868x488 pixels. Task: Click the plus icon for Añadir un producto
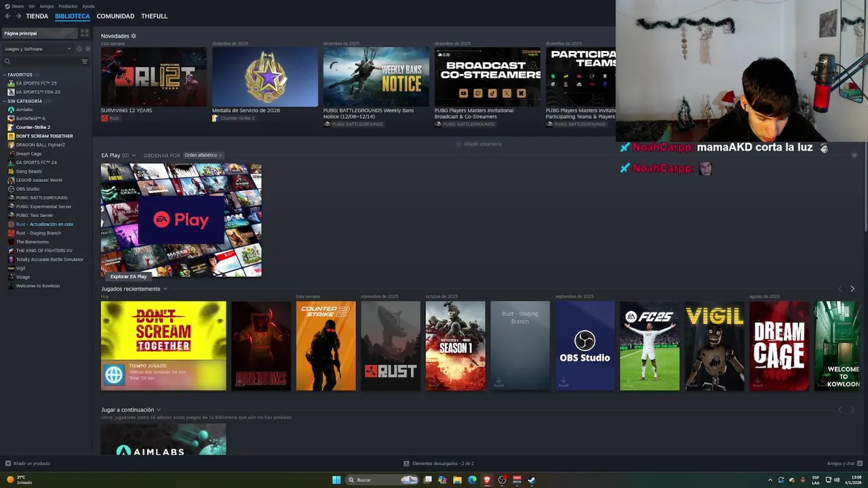tap(8, 464)
